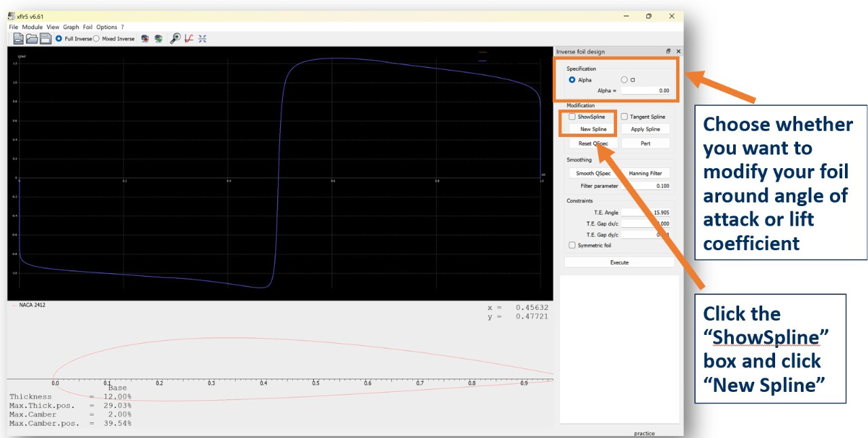Viewport: 868px width, 438px height.
Task: Select the magnifier zoom tool
Action: tap(175, 39)
